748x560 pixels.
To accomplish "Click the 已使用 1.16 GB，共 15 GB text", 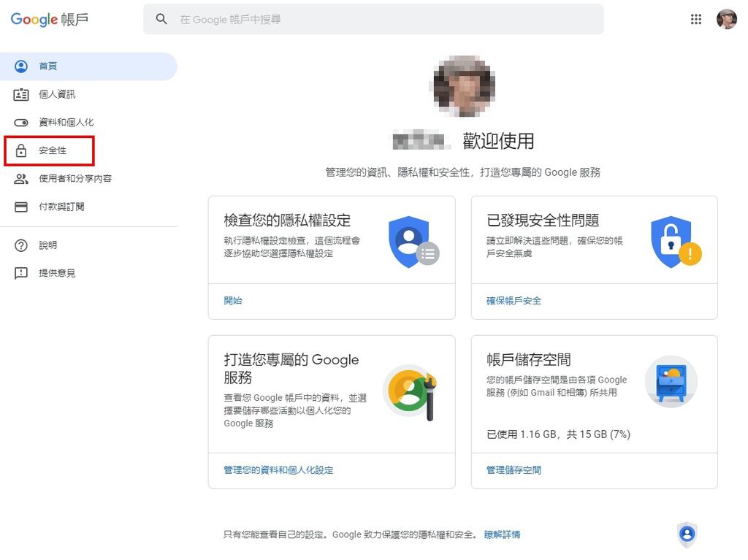I will pos(558,434).
